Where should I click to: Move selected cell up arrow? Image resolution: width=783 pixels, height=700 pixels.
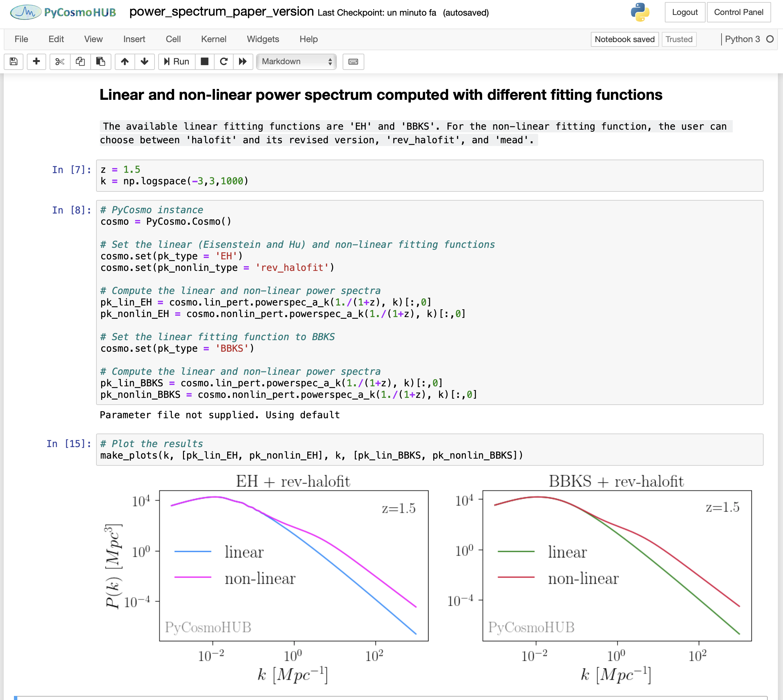point(125,61)
